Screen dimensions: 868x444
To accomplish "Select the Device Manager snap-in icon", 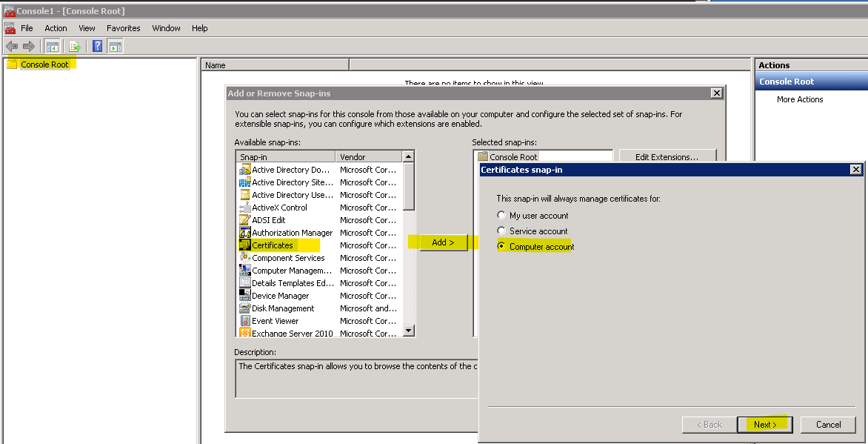I will click(244, 296).
